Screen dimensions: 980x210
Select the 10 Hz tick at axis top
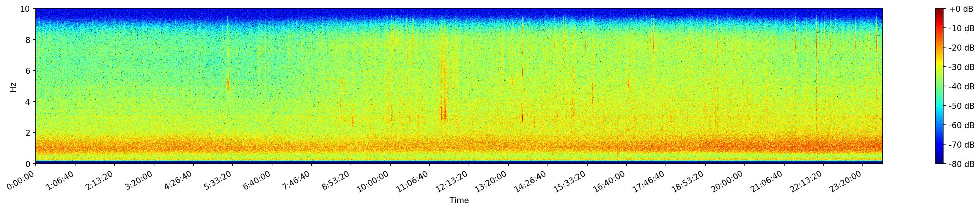pyautogui.click(x=26, y=9)
